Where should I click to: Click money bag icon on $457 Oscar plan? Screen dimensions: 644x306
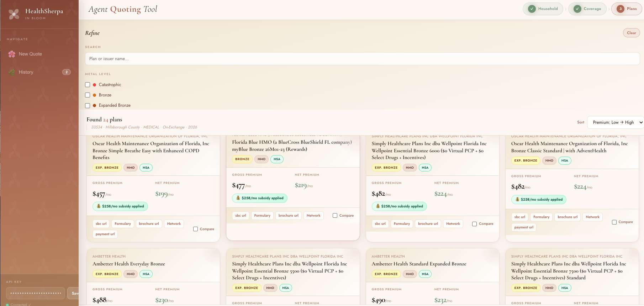99,206
